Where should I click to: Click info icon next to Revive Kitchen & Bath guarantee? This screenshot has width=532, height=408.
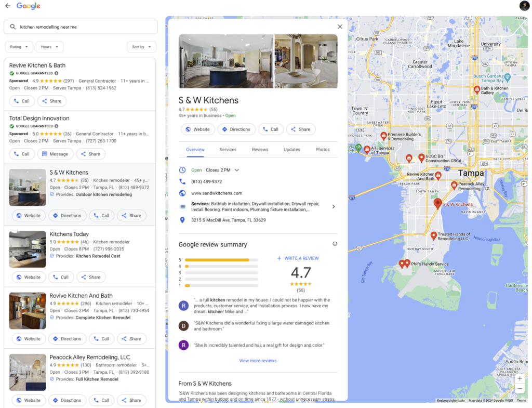tap(56, 73)
